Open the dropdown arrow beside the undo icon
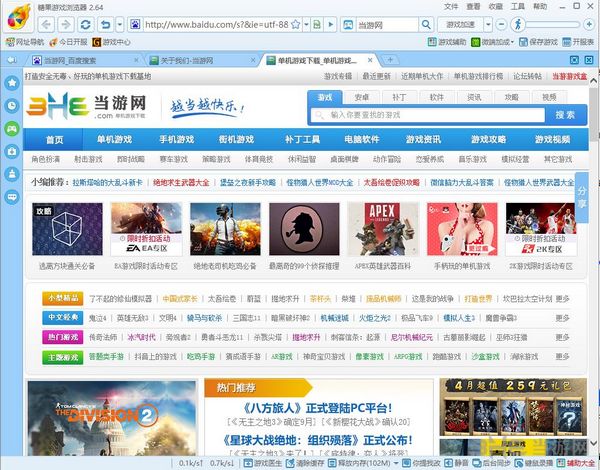This screenshot has height=470, width=600. point(120,25)
